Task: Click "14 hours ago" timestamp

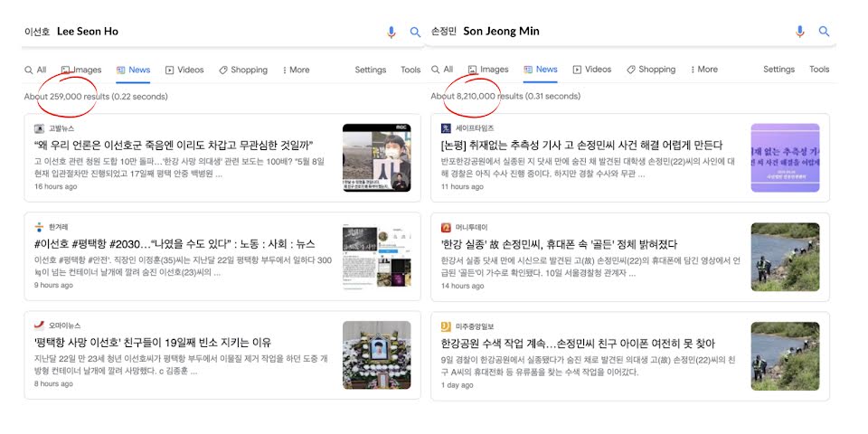Action: 462,286
